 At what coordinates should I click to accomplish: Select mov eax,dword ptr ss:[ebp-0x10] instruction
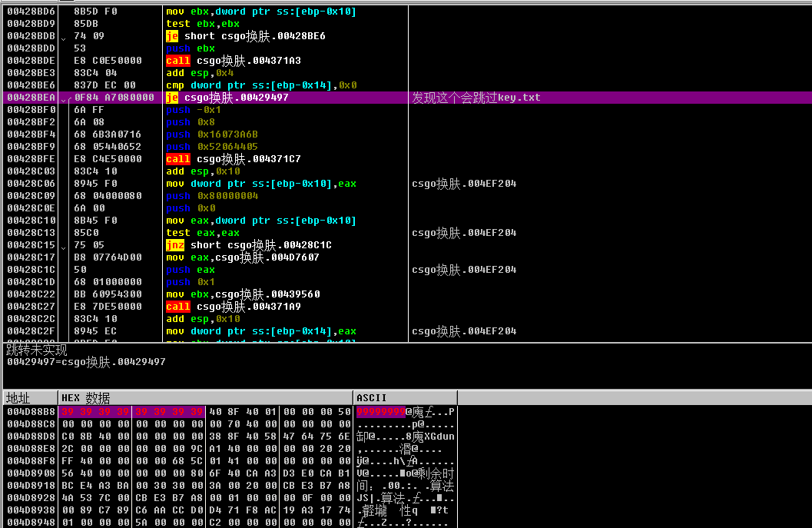(261, 221)
